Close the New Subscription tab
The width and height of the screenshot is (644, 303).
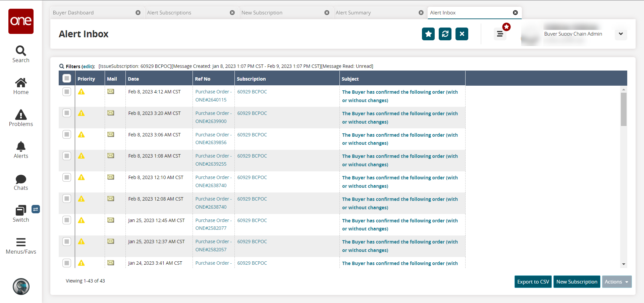point(327,13)
